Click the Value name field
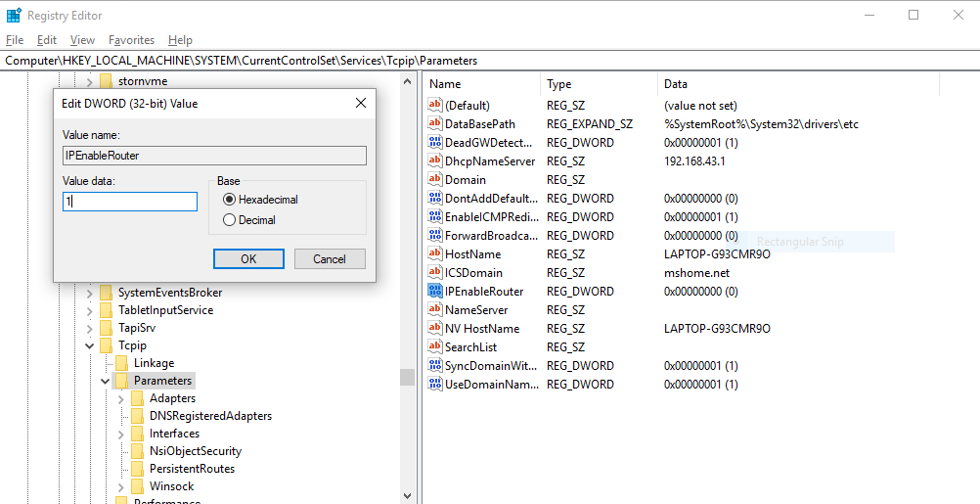Screen dimensions: 980x504 point(214,156)
